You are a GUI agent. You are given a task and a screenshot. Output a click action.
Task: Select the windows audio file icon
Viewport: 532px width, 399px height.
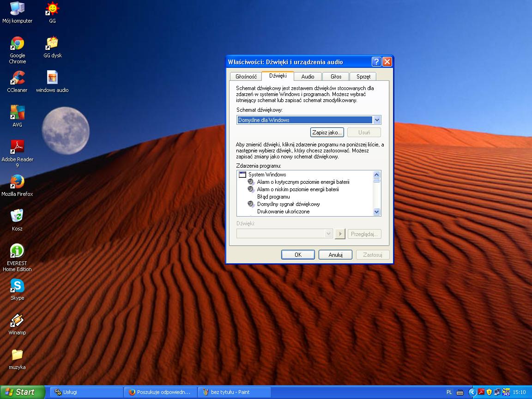click(x=52, y=82)
